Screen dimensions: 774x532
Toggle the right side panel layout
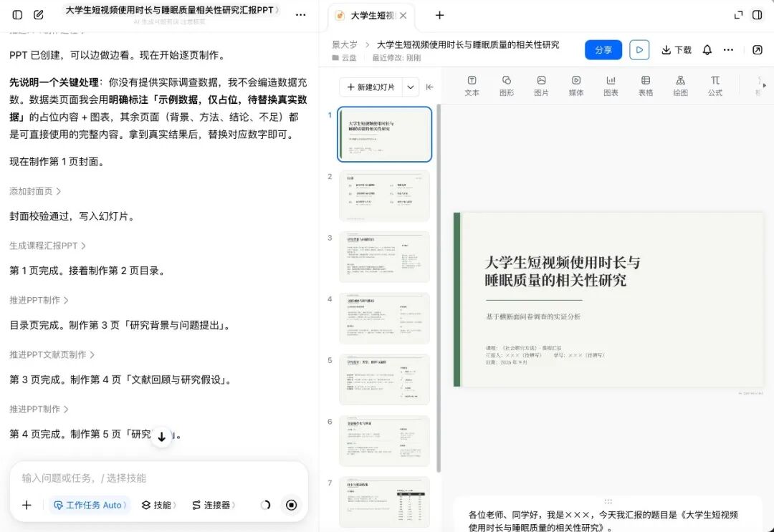pos(758,15)
